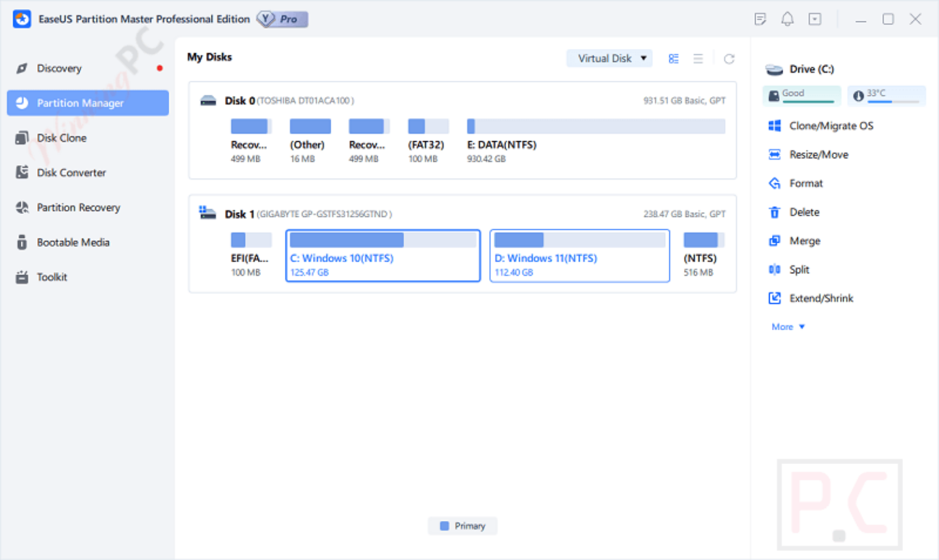The image size is (939, 560).
Task: Open the Toolkit section
Action: click(x=52, y=277)
